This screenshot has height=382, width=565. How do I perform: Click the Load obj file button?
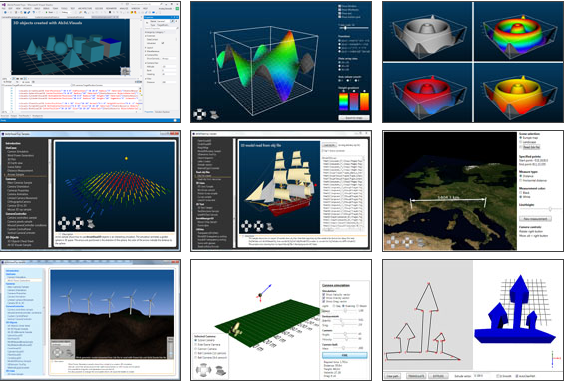(x=329, y=145)
